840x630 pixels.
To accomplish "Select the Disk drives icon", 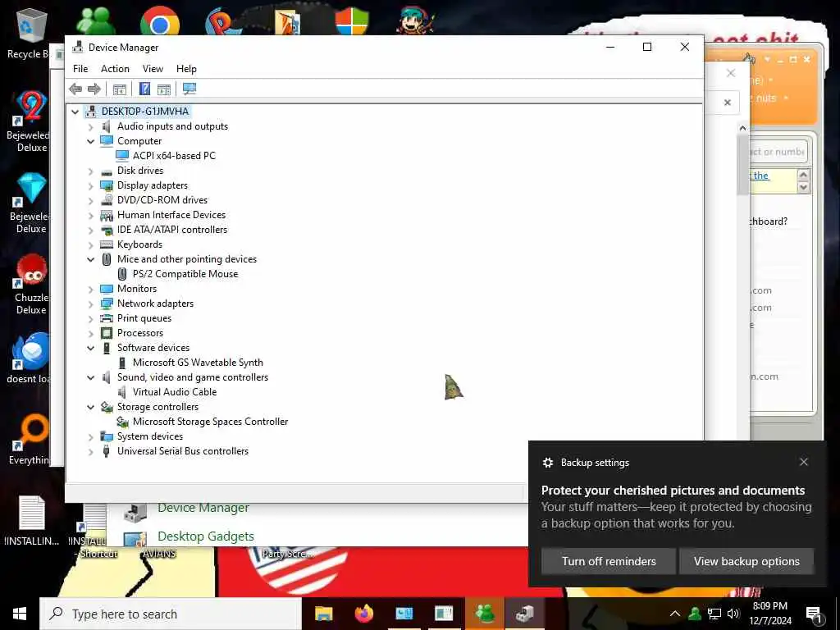I will pos(107,171).
